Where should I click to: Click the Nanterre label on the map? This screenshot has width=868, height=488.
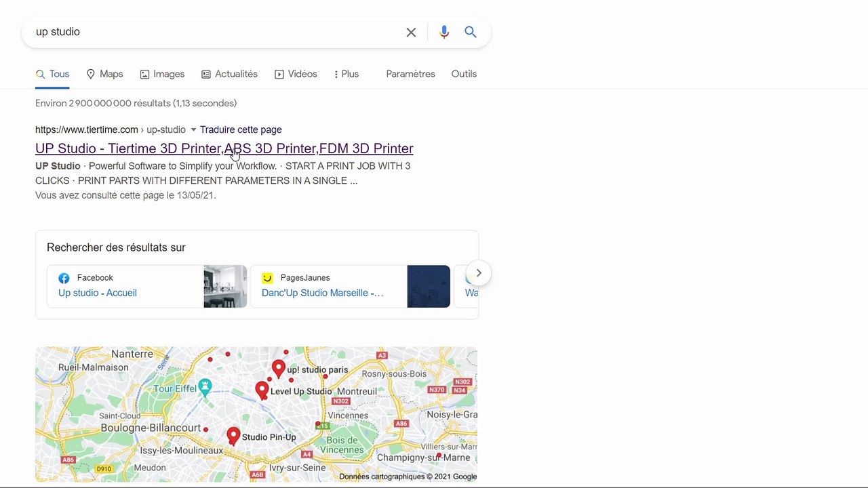point(132,354)
